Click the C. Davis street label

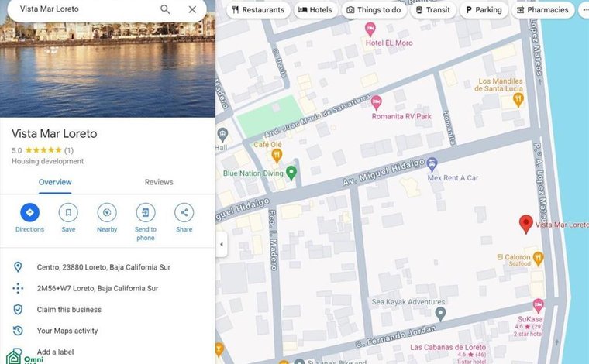coord(280,63)
